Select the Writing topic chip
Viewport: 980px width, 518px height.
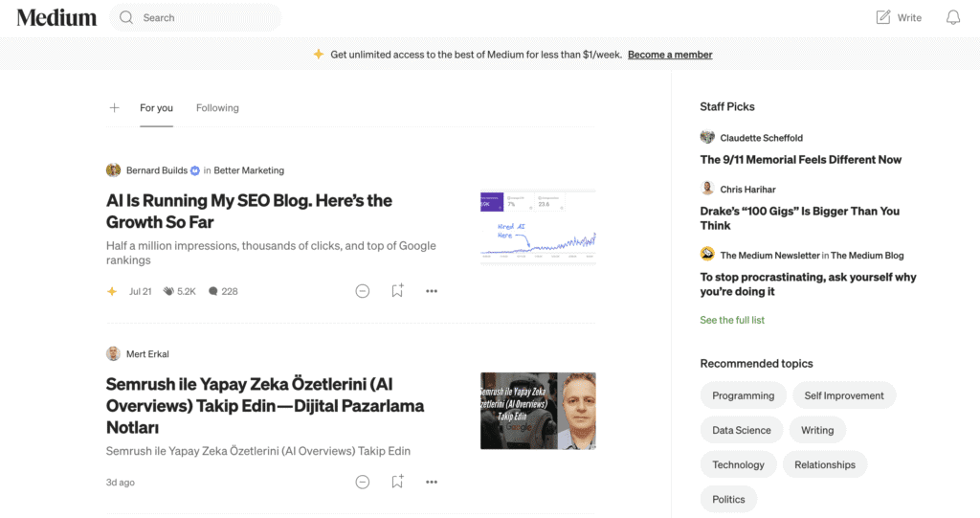click(817, 430)
